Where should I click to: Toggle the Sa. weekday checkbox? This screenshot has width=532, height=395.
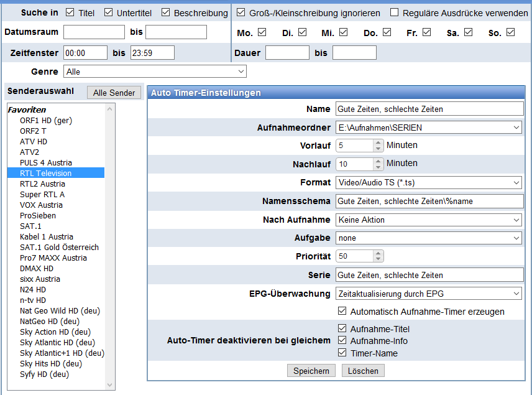[x=468, y=32]
